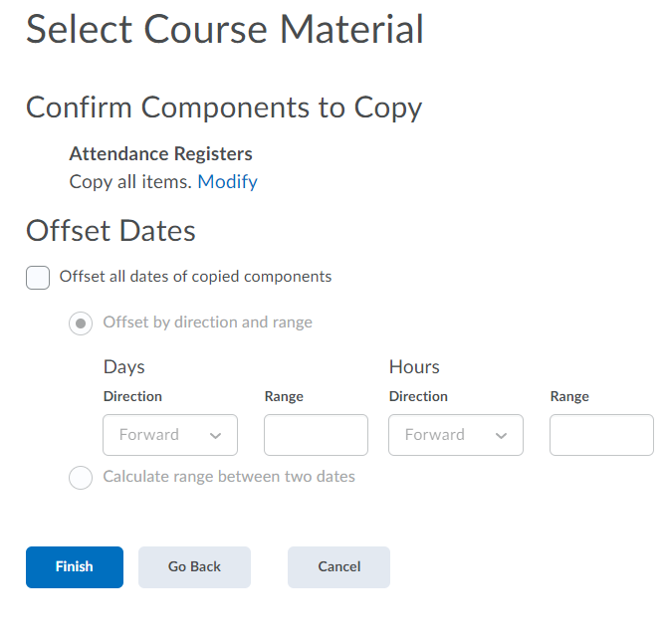Click into the Hours Range field
The image size is (667, 644).
point(601,435)
